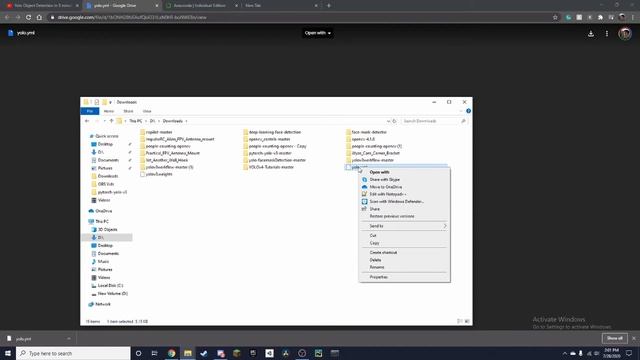Select Copy from the context menu
The width and height of the screenshot is (640, 360).
tap(374, 243)
